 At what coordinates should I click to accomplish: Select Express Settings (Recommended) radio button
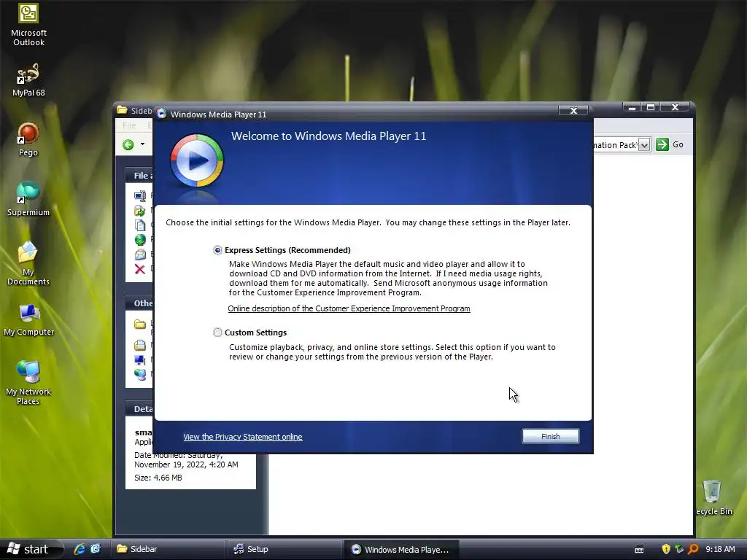pos(217,250)
